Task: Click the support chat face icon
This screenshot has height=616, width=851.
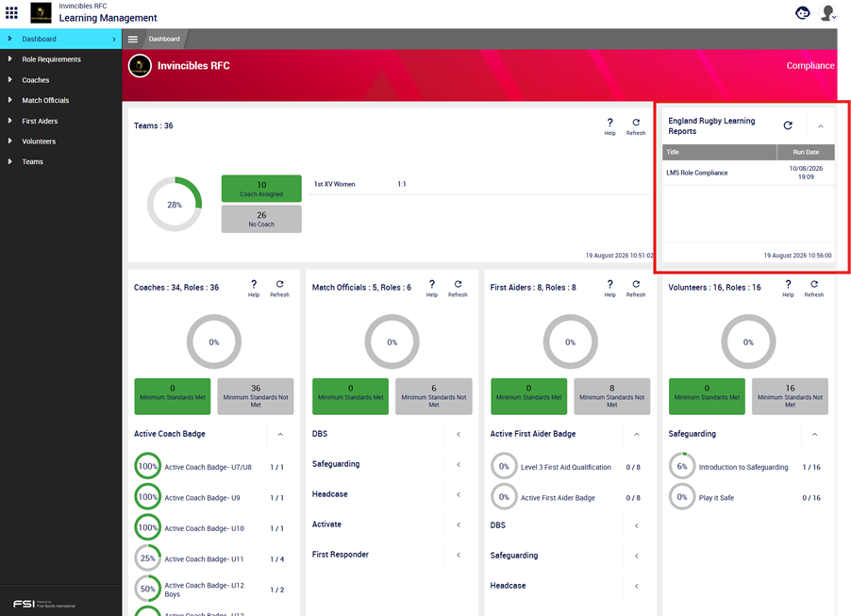Action: (802, 12)
